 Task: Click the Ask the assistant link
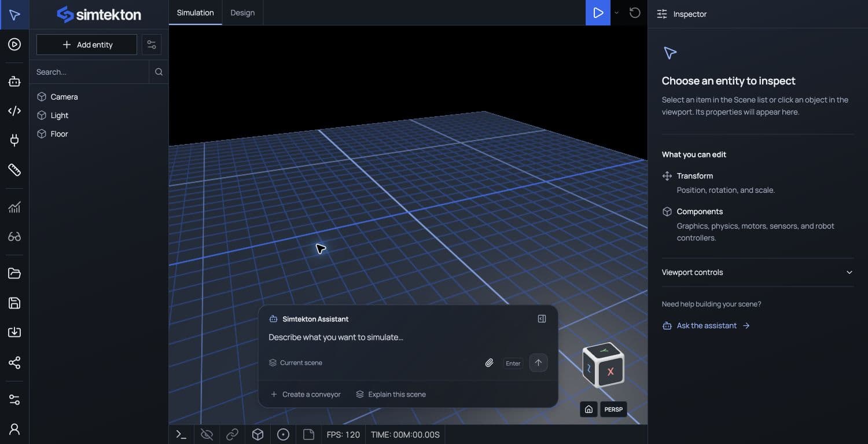[706, 326]
